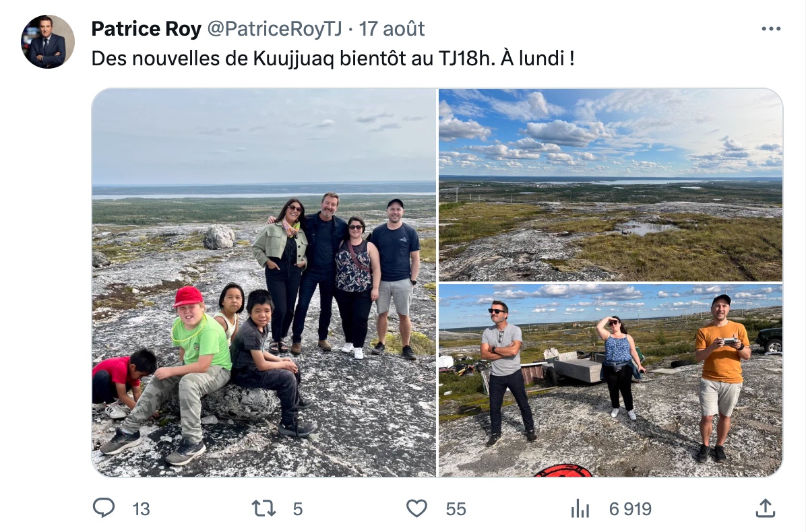The height and width of the screenshot is (532, 806).
Task: Open the photo of three people standing
Action: point(611,380)
